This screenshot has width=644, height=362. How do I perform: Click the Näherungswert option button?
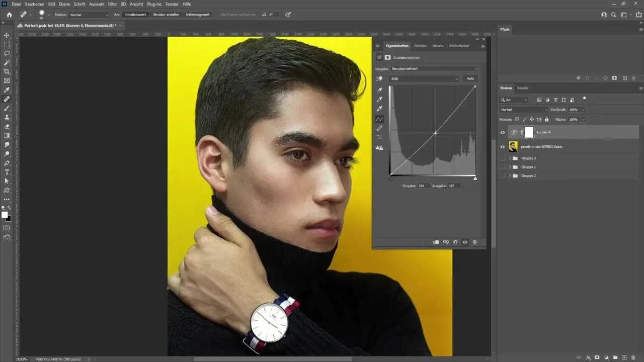tap(198, 15)
